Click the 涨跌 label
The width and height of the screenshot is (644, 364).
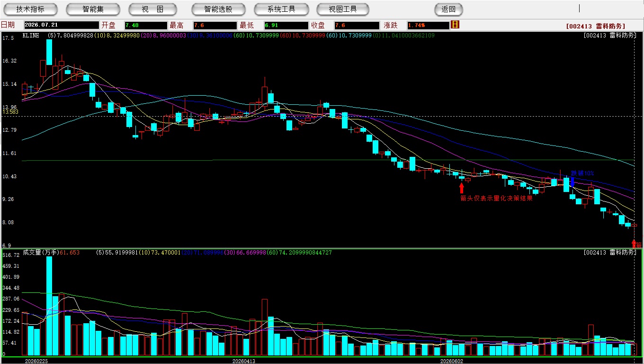pos(391,25)
